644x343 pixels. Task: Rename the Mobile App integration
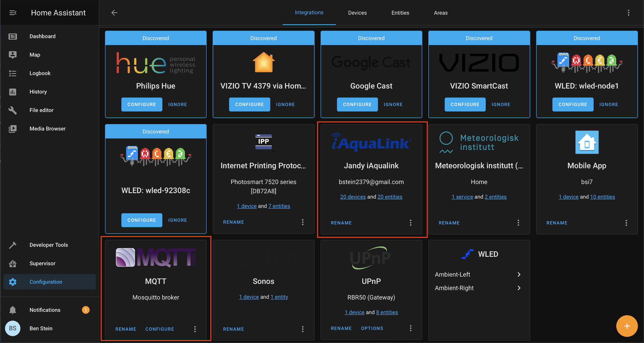coord(557,223)
